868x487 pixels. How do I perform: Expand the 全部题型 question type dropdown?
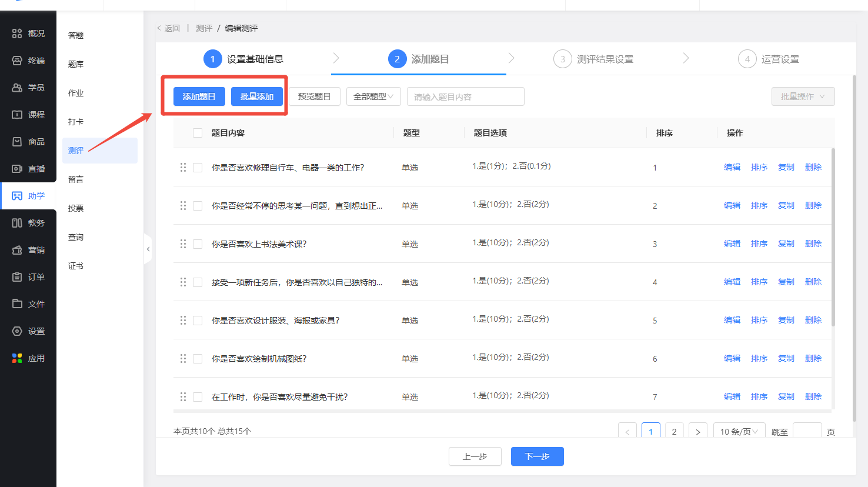[x=373, y=96]
